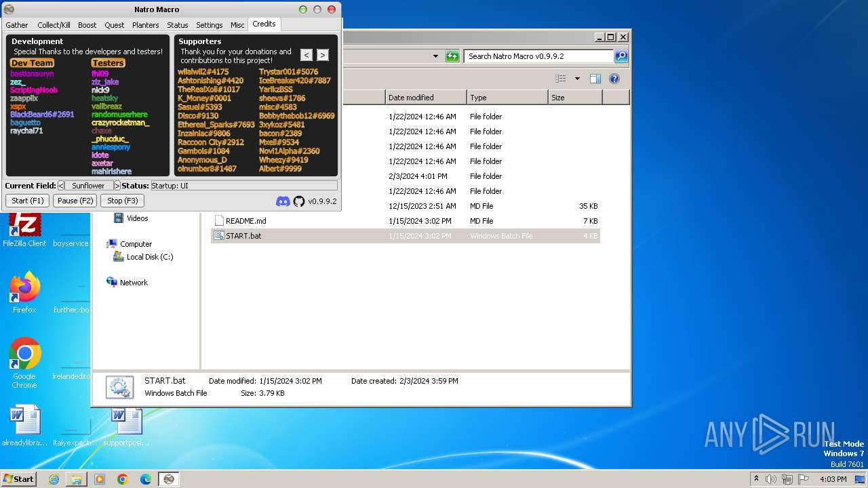Switch to the Settings tab
Screen dimensions: 868x488
210,25
